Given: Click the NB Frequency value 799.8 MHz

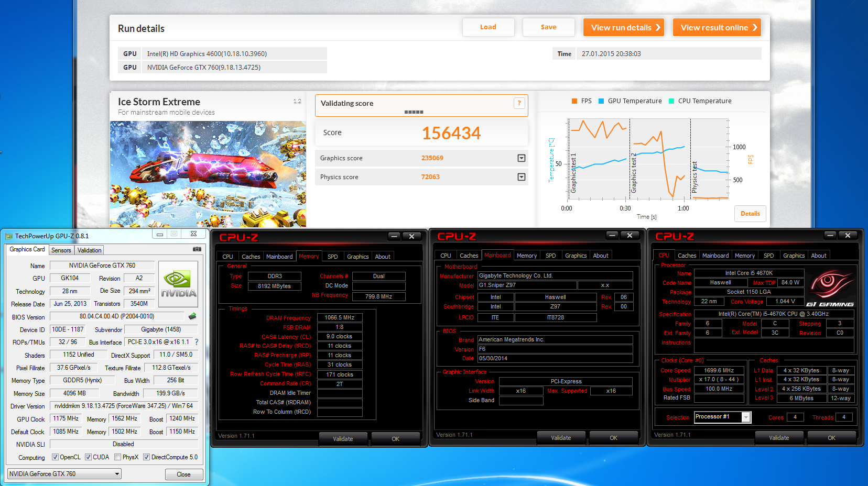Looking at the screenshot, I should point(378,296).
